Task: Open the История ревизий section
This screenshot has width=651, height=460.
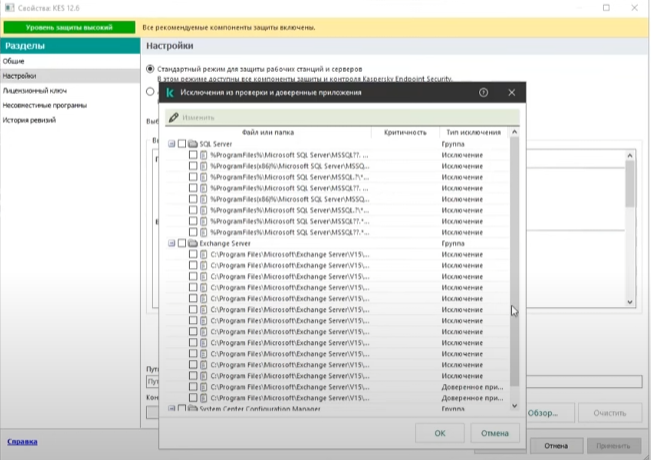Action: tap(30, 120)
